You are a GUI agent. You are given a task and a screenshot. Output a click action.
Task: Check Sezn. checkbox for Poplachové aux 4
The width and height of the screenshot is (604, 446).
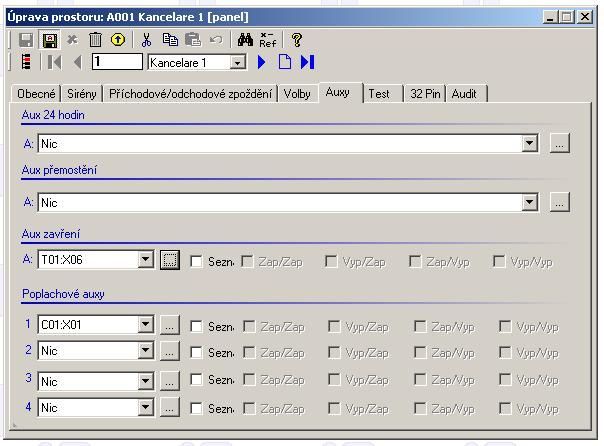(x=197, y=408)
